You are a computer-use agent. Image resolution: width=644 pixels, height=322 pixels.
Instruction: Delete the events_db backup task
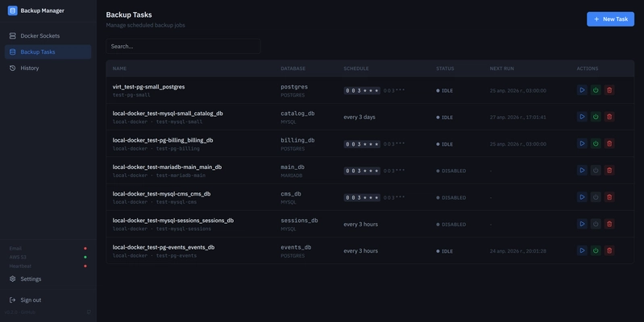click(609, 250)
